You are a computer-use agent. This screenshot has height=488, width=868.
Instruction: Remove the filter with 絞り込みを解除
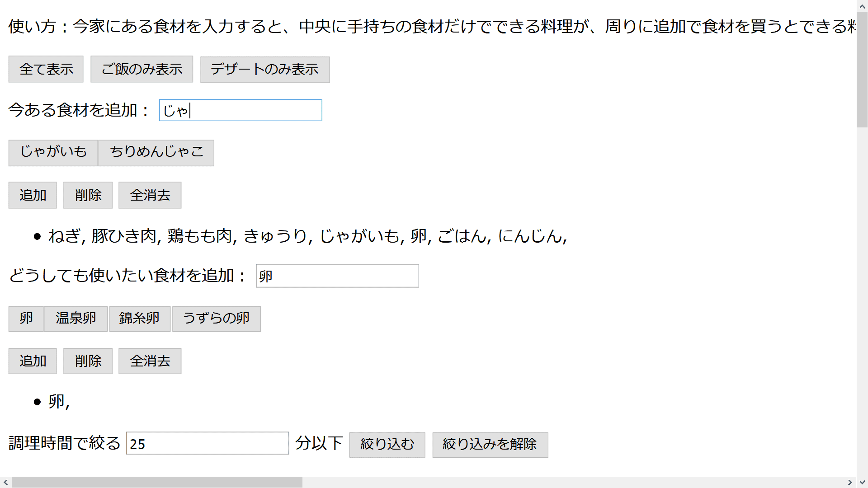point(490,445)
